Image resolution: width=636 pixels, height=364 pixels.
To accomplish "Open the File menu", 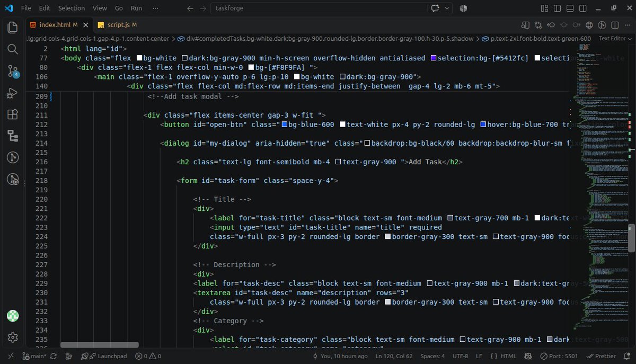I will (x=26, y=8).
